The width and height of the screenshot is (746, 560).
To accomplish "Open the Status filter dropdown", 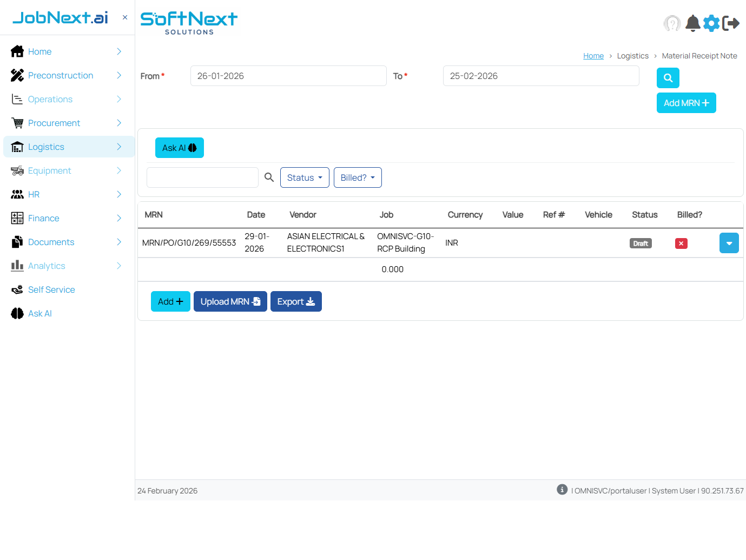I will 305,177.
